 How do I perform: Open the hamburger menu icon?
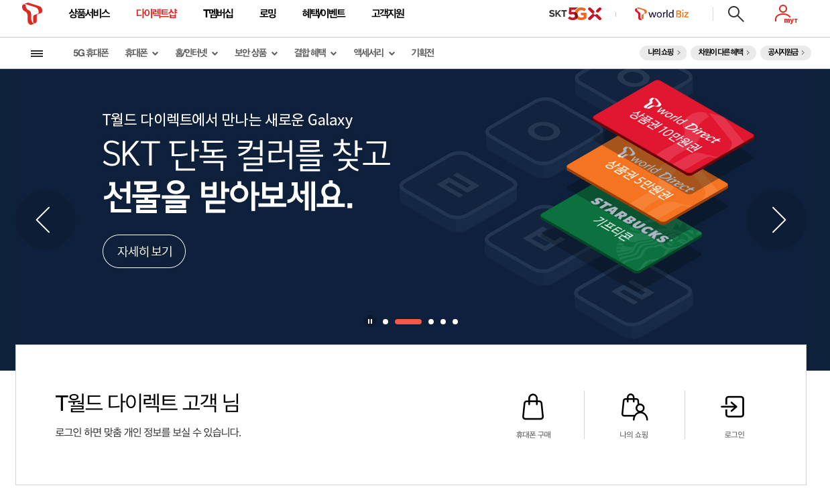37,54
